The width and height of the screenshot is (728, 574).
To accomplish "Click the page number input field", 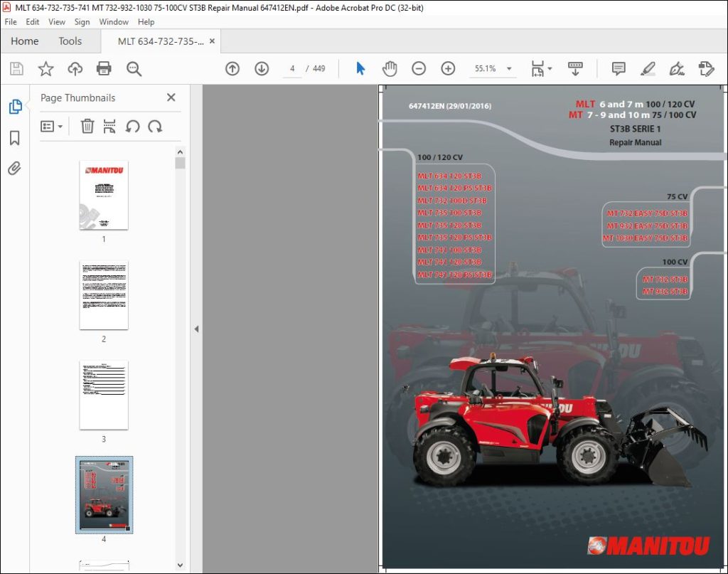I will [292, 69].
